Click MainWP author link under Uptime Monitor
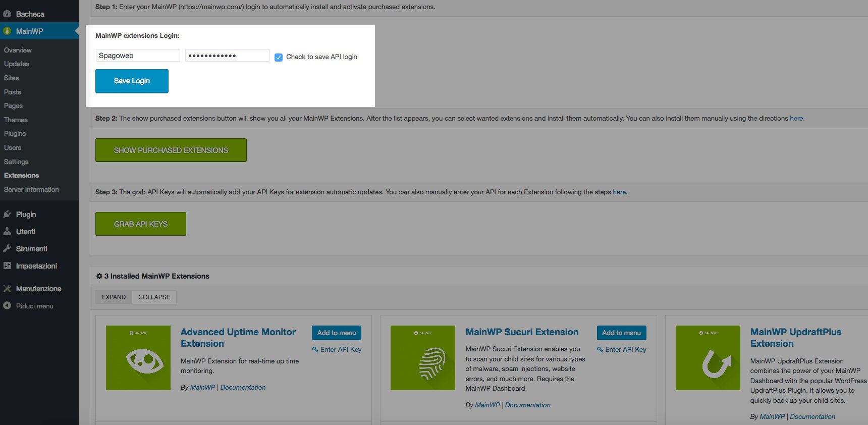The image size is (868, 425). click(x=202, y=387)
